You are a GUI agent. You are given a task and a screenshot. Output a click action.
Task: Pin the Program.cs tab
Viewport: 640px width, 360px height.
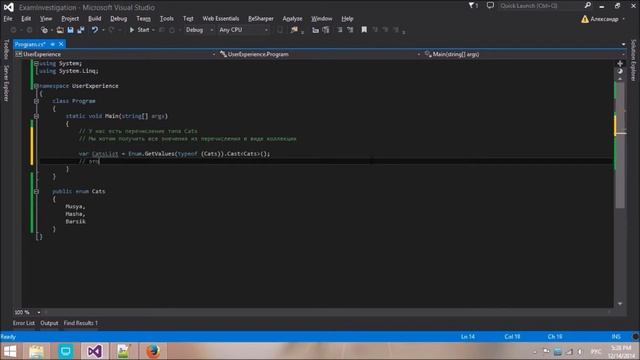click(x=53, y=44)
